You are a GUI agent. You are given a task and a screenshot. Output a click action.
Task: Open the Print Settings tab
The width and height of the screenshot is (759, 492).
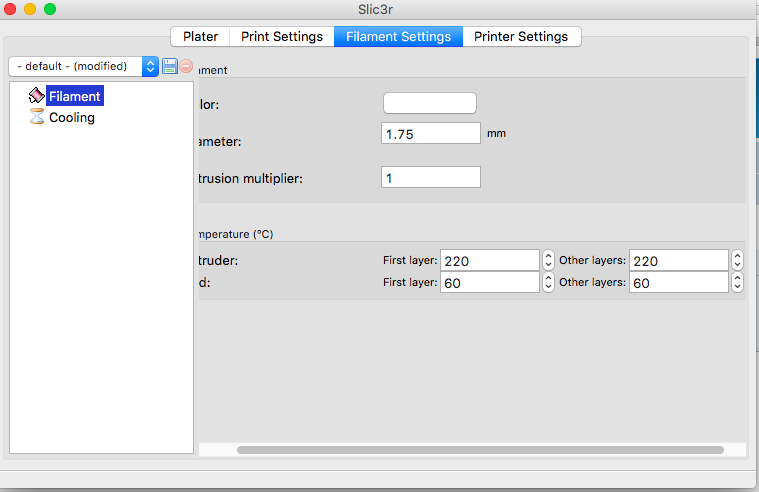point(282,36)
